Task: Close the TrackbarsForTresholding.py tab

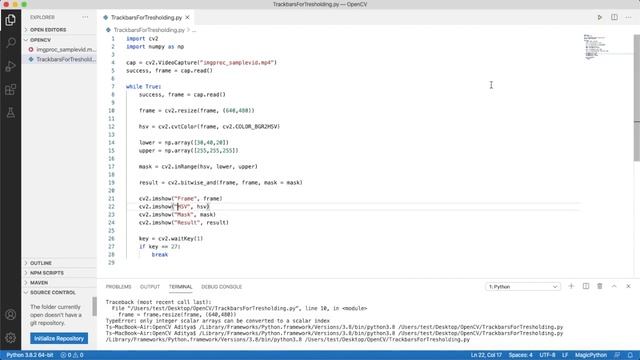Action: [x=187, y=18]
